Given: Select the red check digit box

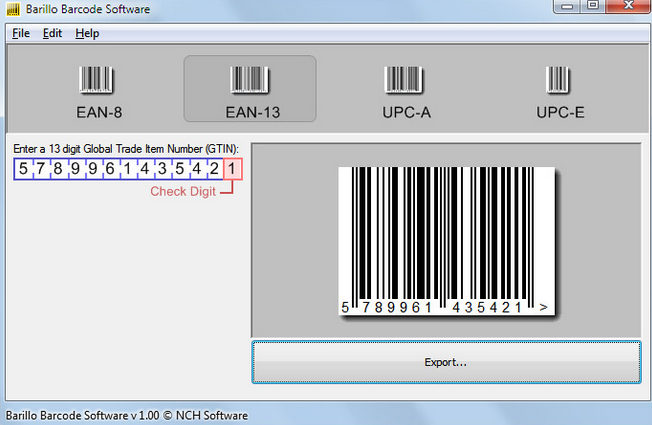Looking at the screenshot, I should 232,169.
